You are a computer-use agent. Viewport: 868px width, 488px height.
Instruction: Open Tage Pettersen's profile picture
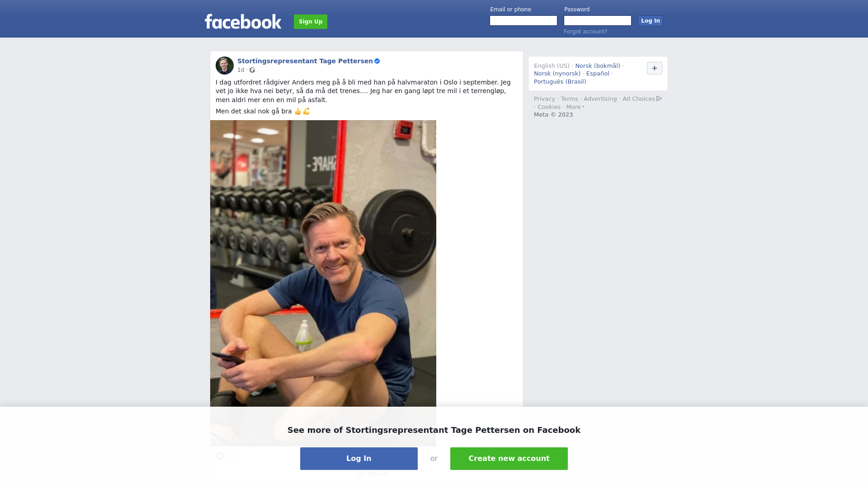coord(225,66)
